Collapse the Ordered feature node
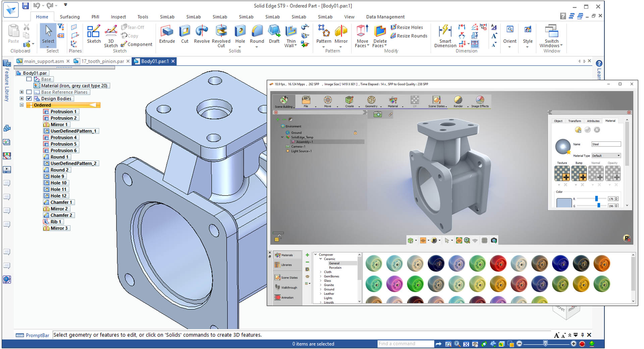 click(x=21, y=105)
